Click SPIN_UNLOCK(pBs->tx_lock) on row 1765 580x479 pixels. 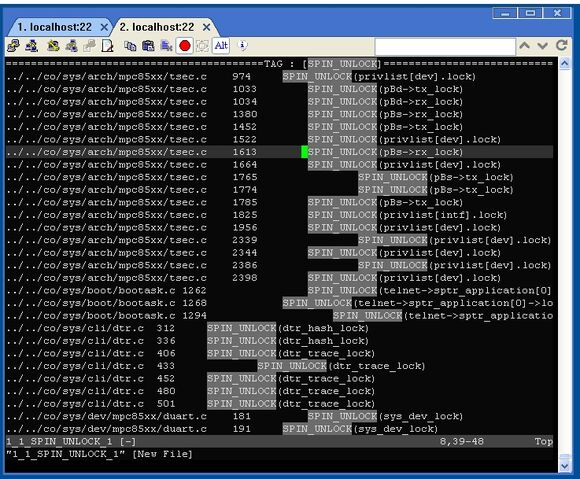click(436, 177)
